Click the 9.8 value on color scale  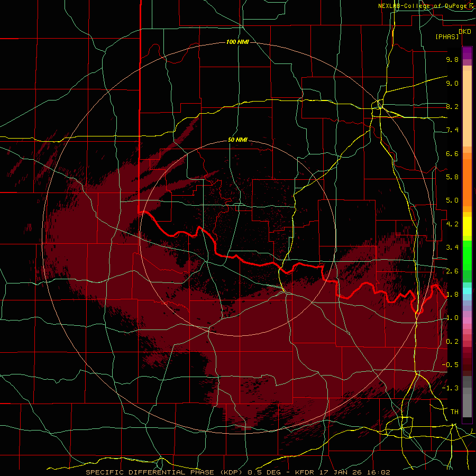[x=452, y=59]
